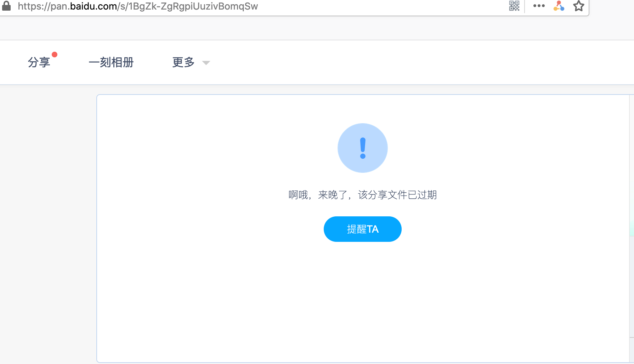Bookmark this page with the star icon

pos(579,6)
